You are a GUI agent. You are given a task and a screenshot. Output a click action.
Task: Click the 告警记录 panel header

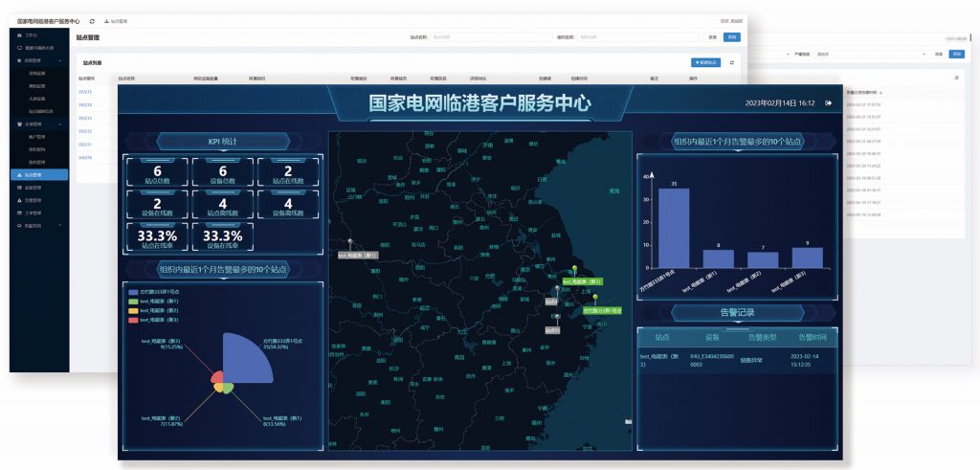point(738,312)
